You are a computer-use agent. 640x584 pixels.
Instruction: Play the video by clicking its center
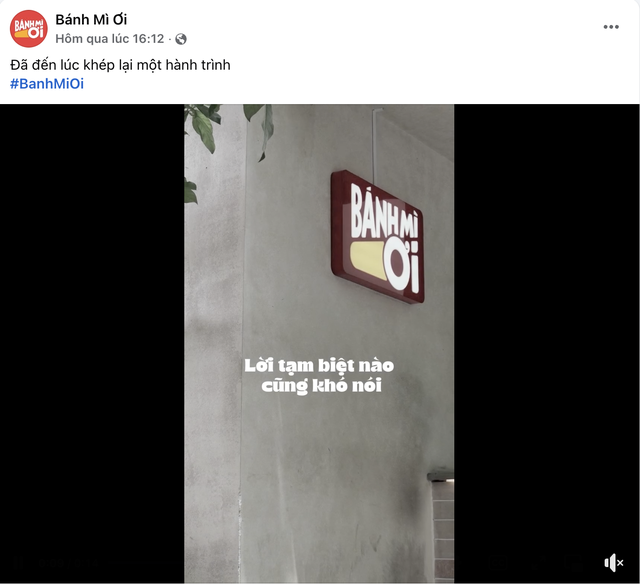[x=319, y=343]
